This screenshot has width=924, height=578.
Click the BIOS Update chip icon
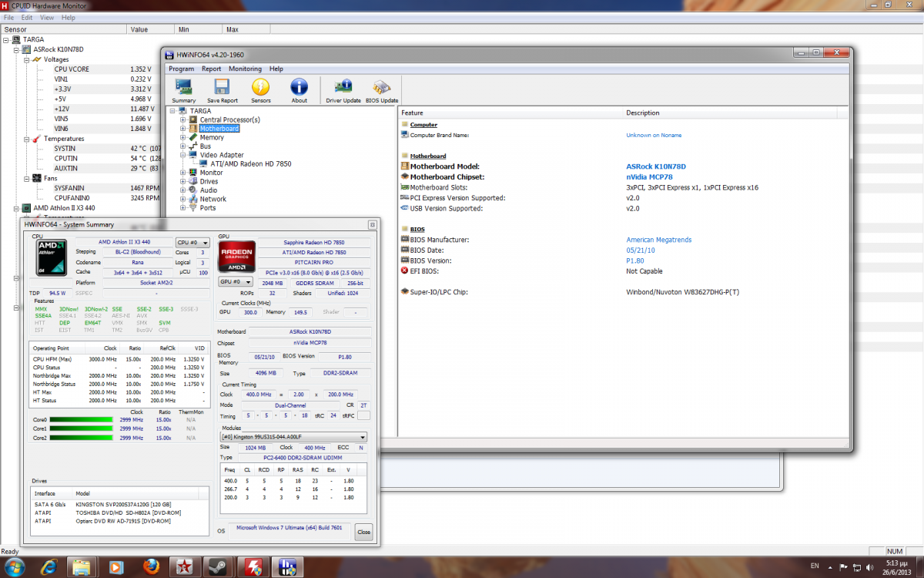[x=381, y=86]
